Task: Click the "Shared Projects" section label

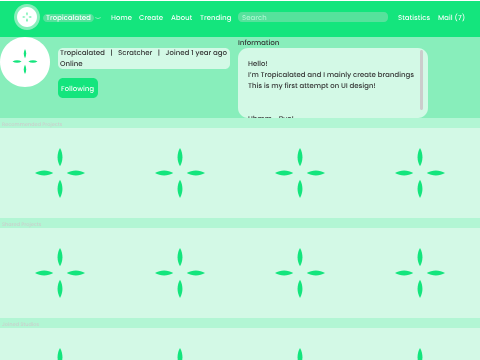Action: 21,224
